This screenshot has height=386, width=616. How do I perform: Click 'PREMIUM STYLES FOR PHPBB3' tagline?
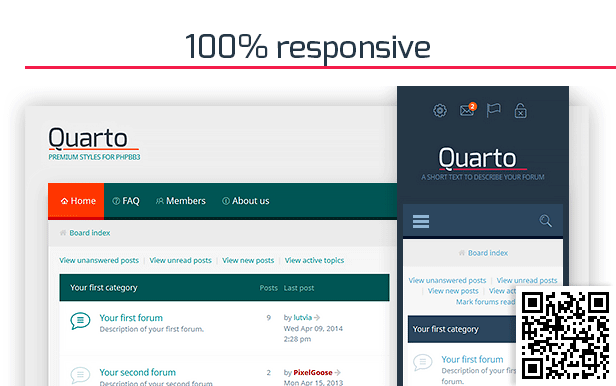point(94,157)
